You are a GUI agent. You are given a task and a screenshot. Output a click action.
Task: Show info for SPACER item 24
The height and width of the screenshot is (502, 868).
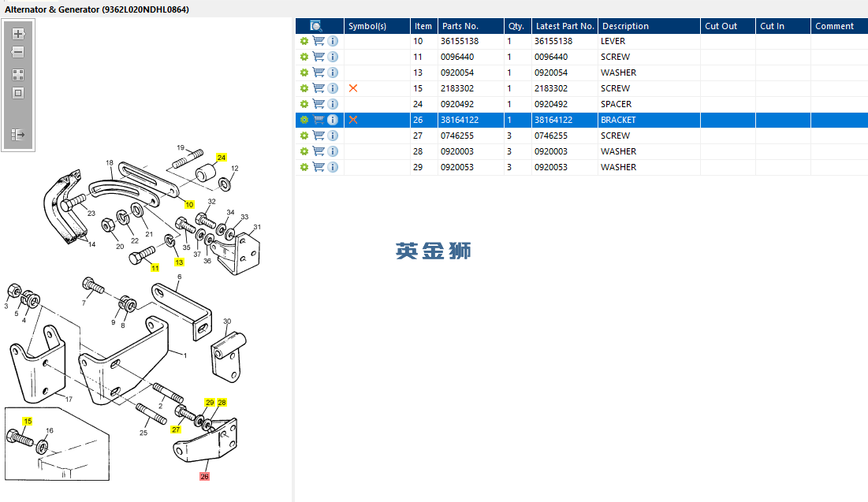333,104
